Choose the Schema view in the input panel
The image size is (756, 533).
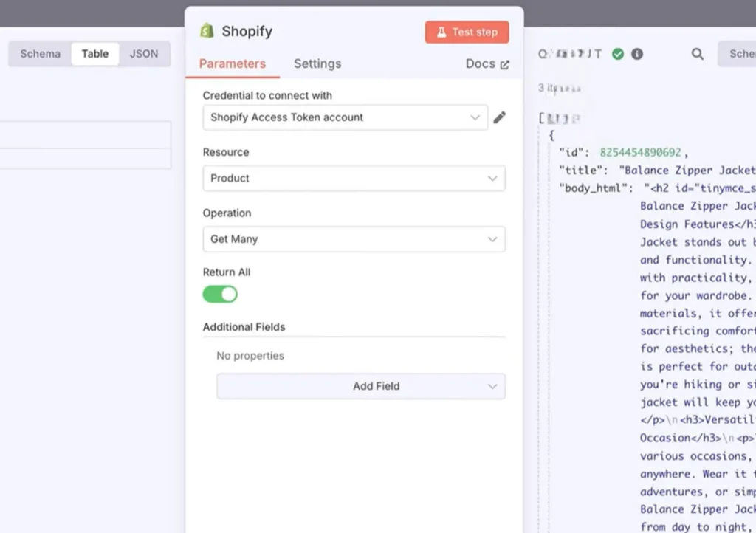tap(41, 54)
